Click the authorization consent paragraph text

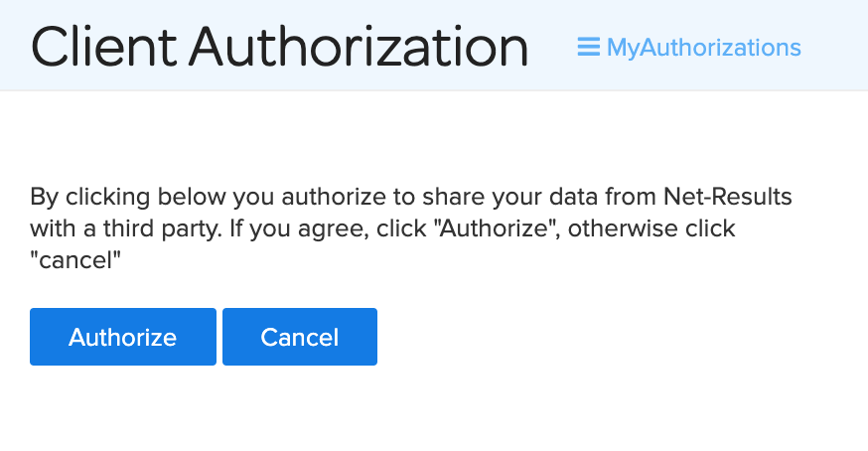(411, 228)
